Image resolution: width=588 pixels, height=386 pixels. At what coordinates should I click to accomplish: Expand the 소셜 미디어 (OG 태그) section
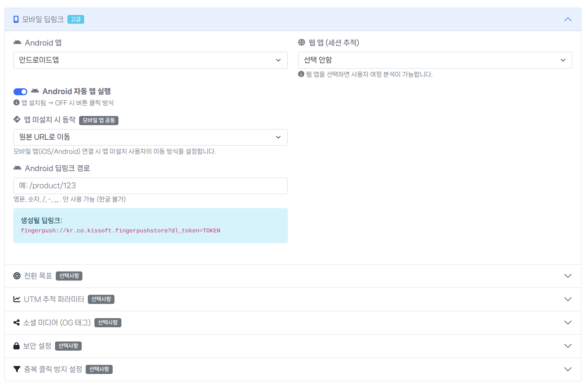[568, 323]
